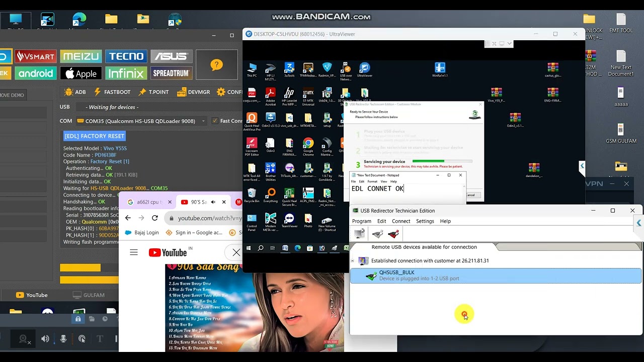The width and height of the screenshot is (644, 362).
Task: Toggle Bandicam speaker sound icon
Action: (45, 339)
